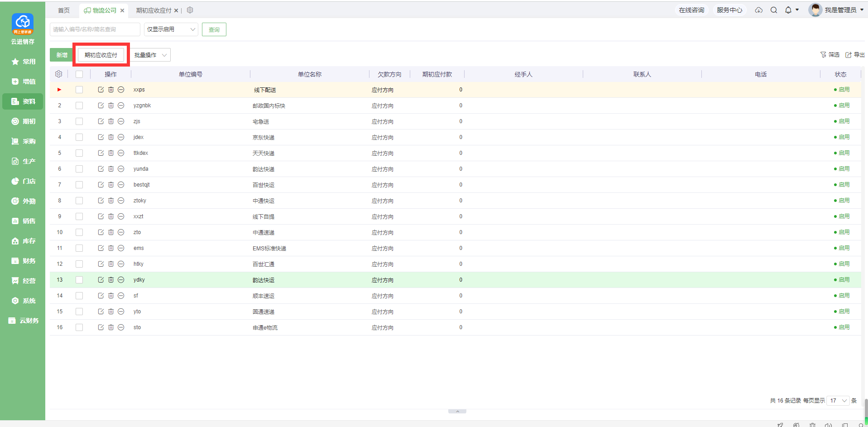Open more-options icon for yunda row
This screenshot has height=427, width=868.
coord(121,169)
